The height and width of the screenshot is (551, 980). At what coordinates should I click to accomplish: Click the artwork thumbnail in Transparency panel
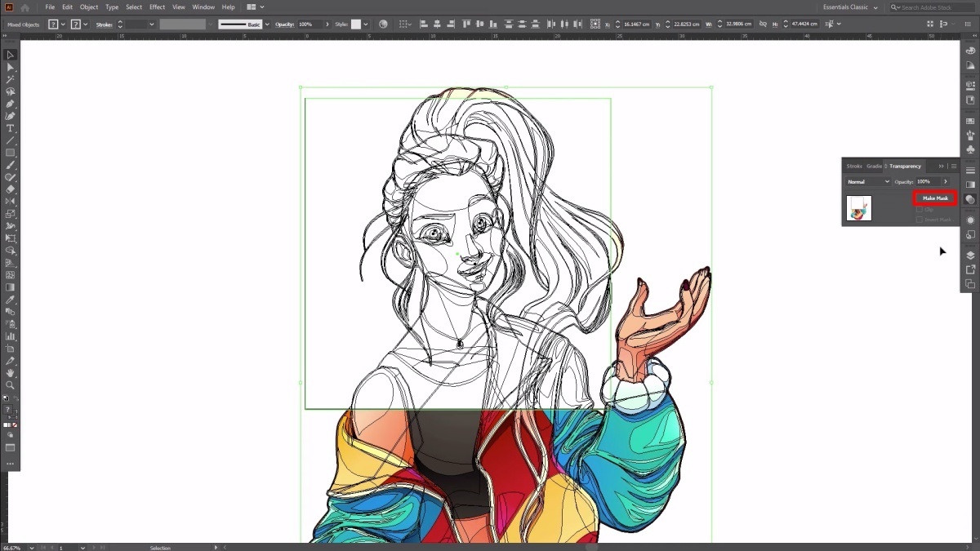point(859,208)
